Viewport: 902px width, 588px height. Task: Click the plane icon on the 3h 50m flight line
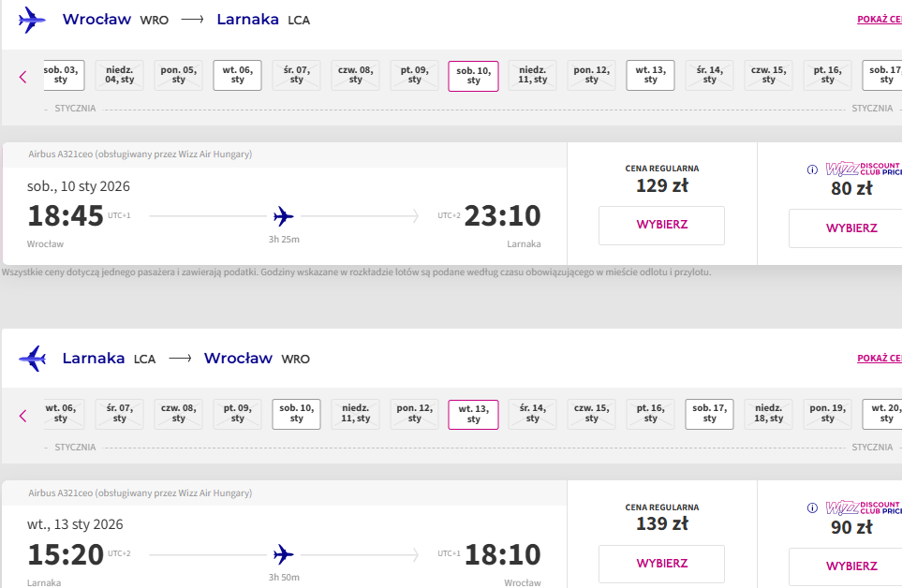pyautogui.click(x=283, y=554)
